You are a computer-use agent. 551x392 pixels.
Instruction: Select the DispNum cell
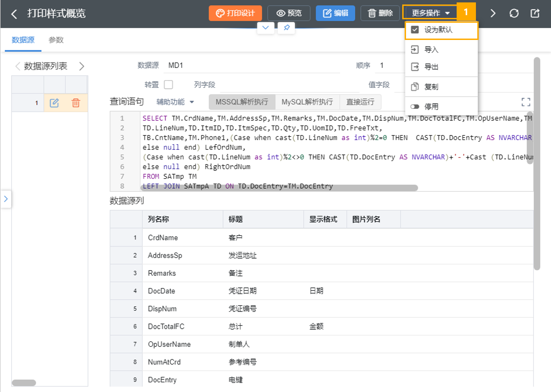coord(183,309)
